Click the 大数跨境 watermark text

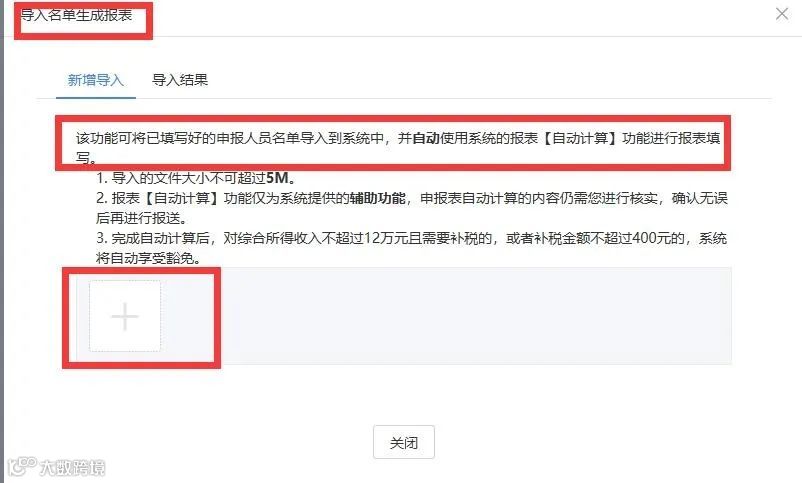click(73, 468)
